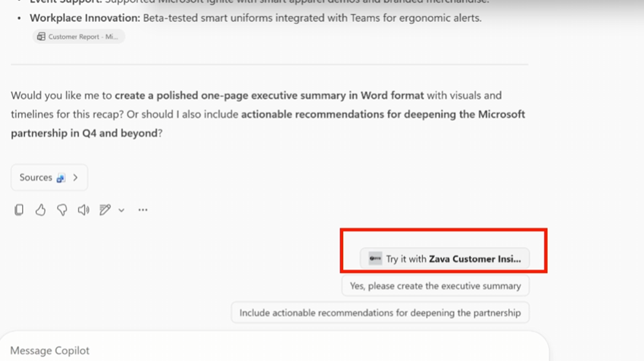The height and width of the screenshot is (361, 644).
Task: Click the bold "executive summary in Word format" text
Action: click(269, 96)
